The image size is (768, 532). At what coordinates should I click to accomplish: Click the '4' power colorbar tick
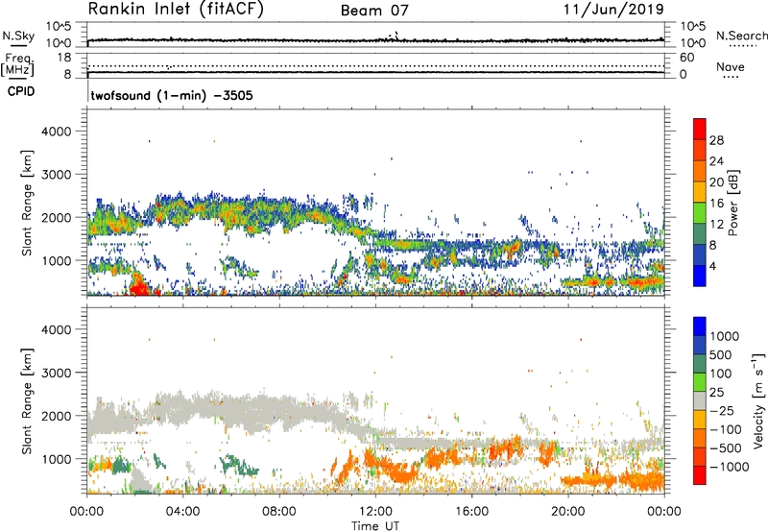[x=712, y=266]
